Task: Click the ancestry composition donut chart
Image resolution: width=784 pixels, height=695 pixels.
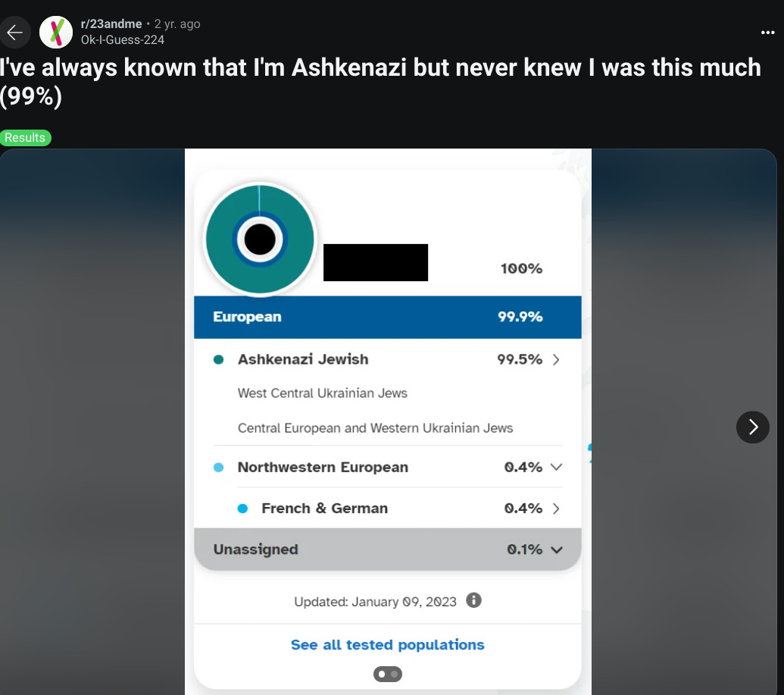Action: pyautogui.click(x=260, y=239)
